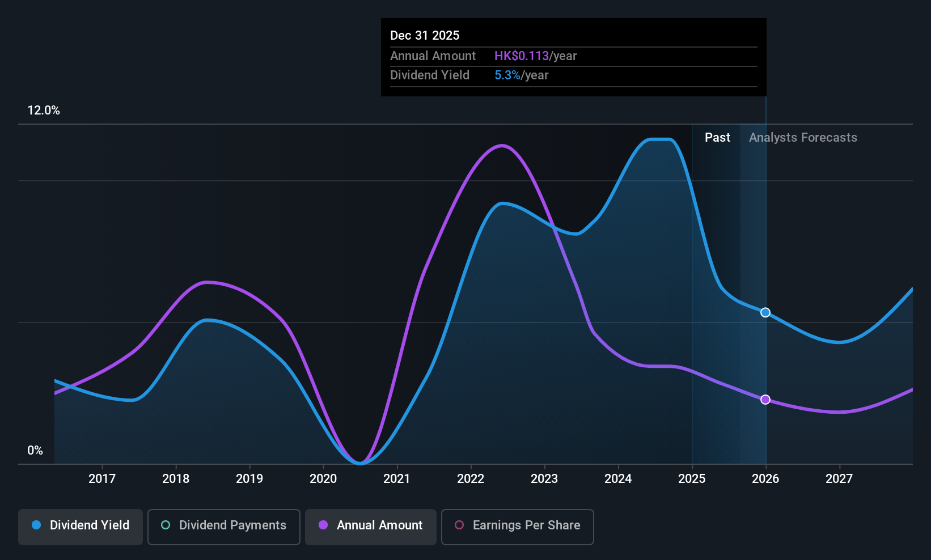
Task: Click the 0% y-axis label
Action: click(x=35, y=451)
